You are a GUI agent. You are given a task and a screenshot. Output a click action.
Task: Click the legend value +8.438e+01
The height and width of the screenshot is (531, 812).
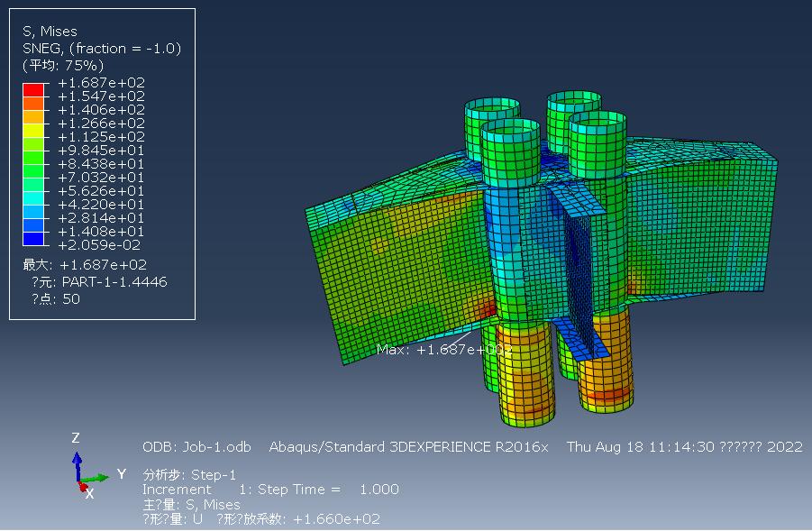[x=102, y=164]
